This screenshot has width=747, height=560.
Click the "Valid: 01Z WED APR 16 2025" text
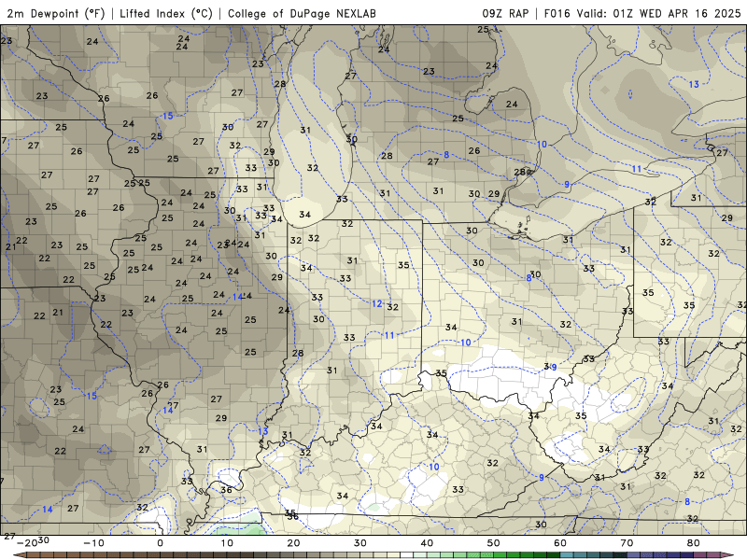(x=659, y=13)
